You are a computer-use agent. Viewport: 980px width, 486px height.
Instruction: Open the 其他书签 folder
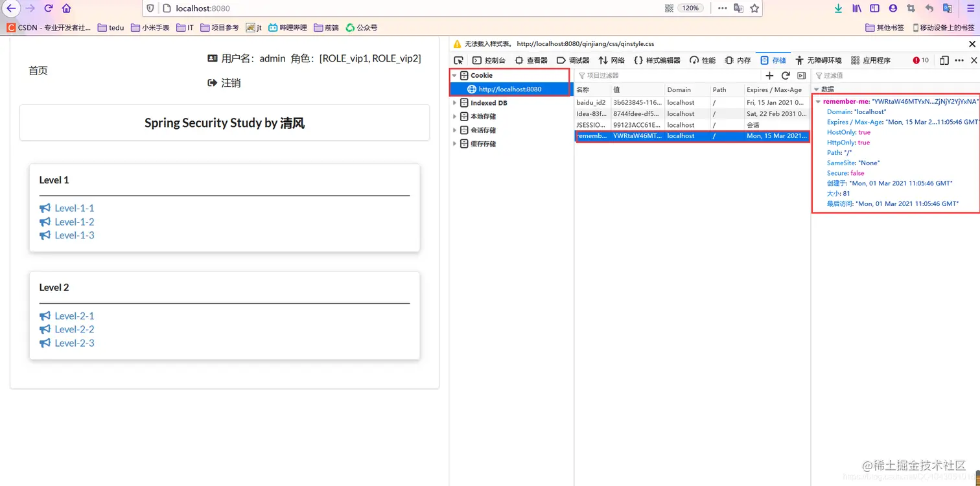pyautogui.click(x=885, y=28)
